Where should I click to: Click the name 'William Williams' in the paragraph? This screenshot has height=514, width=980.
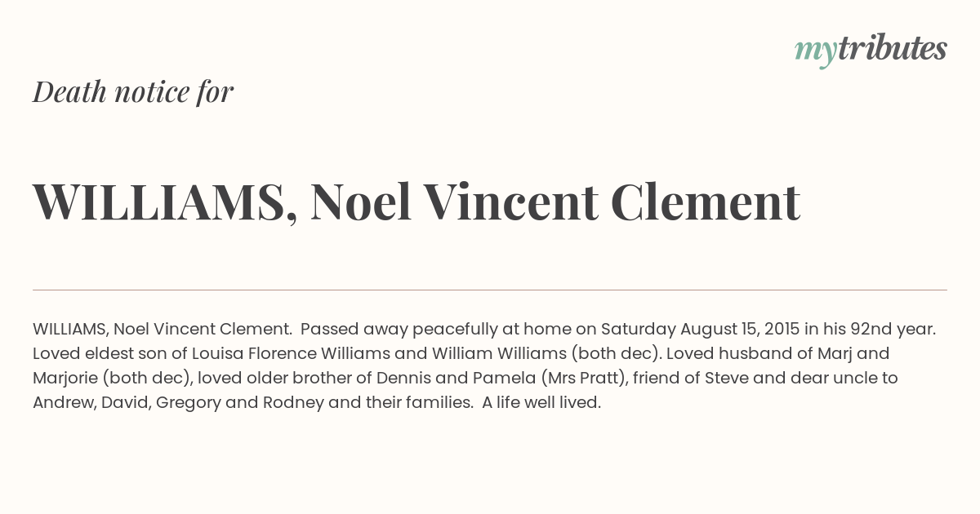tap(499, 354)
